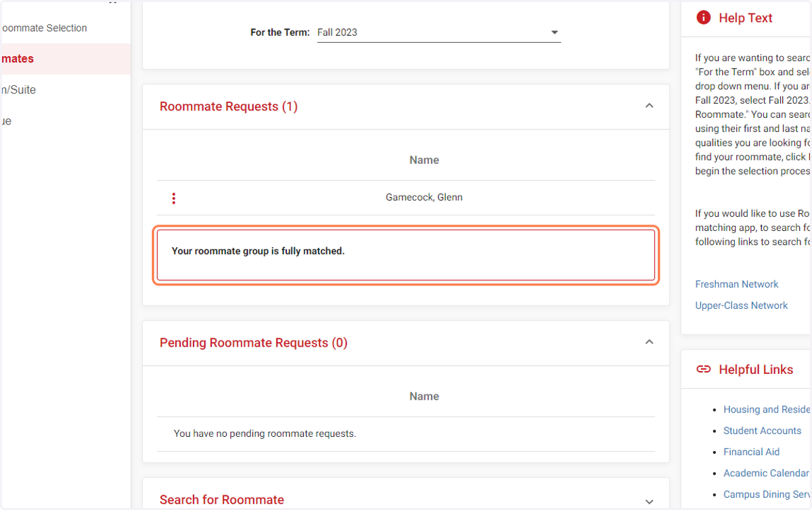Open the Student Accounts link
Viewport: 812px width, 510px height.
tap(762, 431)
